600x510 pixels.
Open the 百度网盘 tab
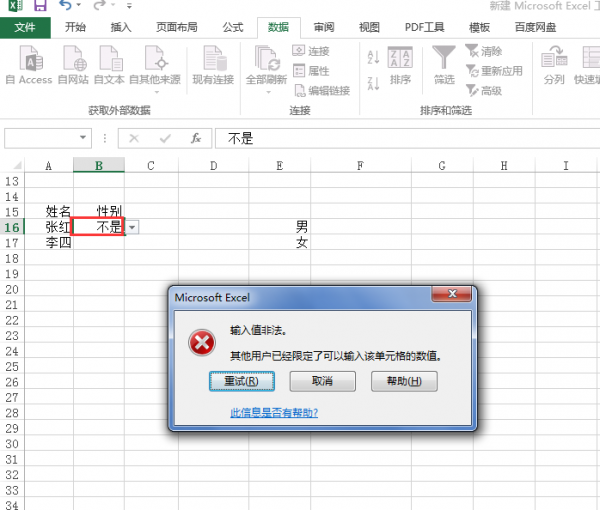click(535, 28)
